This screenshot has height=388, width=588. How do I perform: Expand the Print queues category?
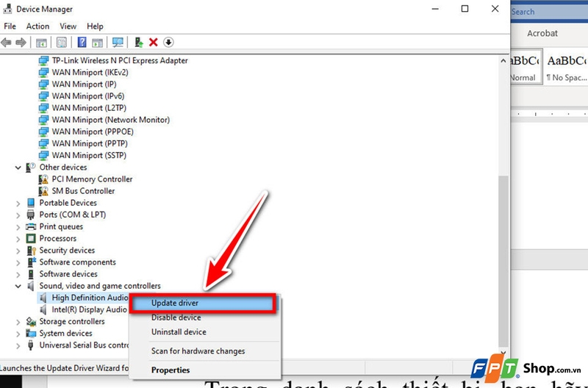point(18,227)
